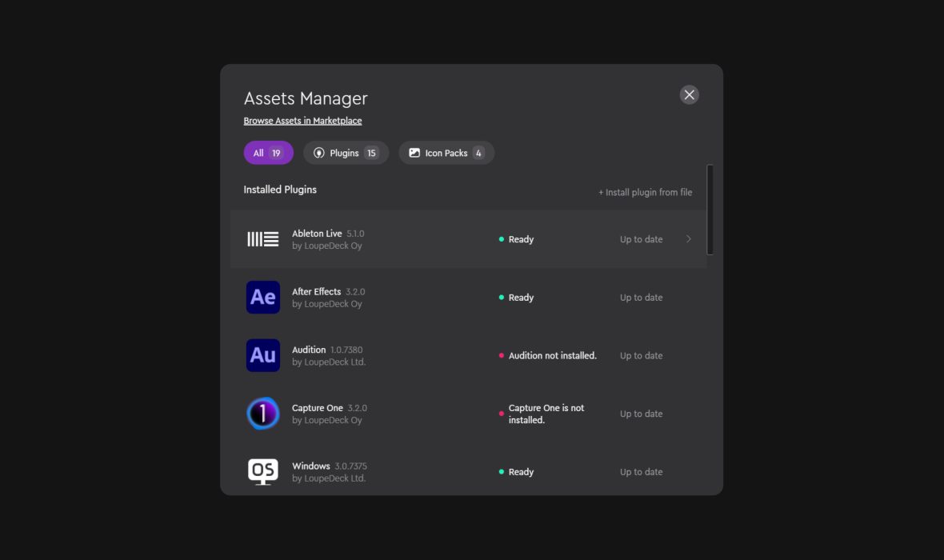Close the Assets Manager dialog
Image resolution: width=944 pixels, height=560 pixels.
click(x=689, y=95)
